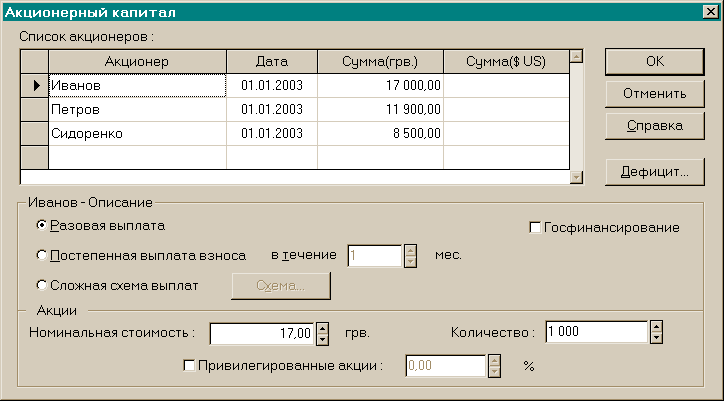Select row marker for Иванов
This screenshot has width=724, height=401.
[35, 85]
